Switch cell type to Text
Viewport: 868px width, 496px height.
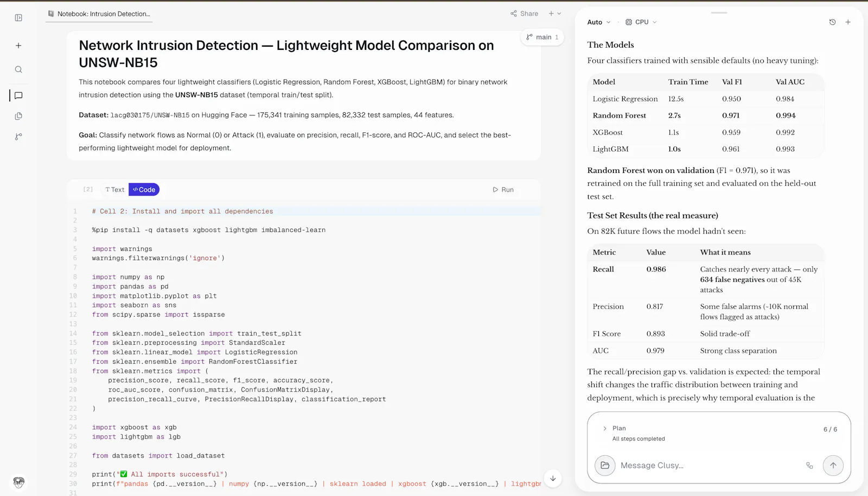coord(114,190)
